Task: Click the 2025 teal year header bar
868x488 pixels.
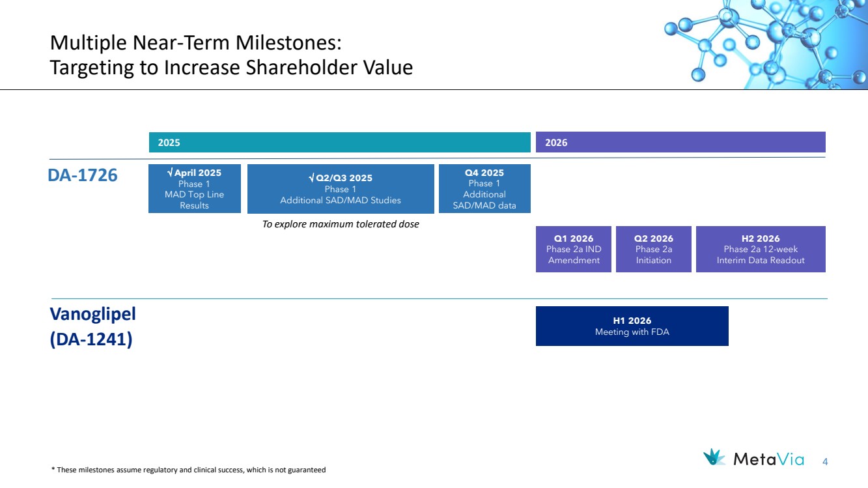Action: tap(339, 142)
